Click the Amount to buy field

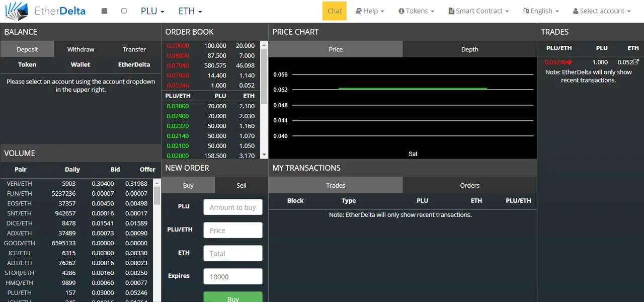click(233, 207)
